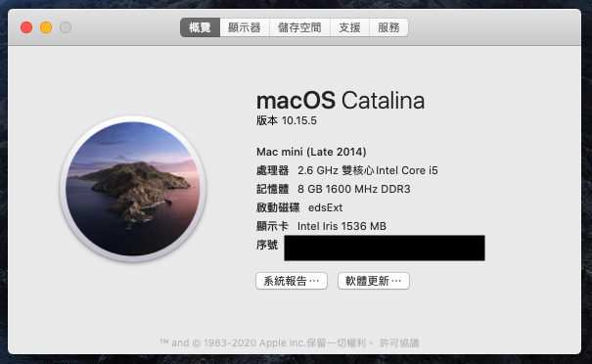592x364 pixels.
Task: Switch to the 概覽 tab
Action: pos(200,27)
